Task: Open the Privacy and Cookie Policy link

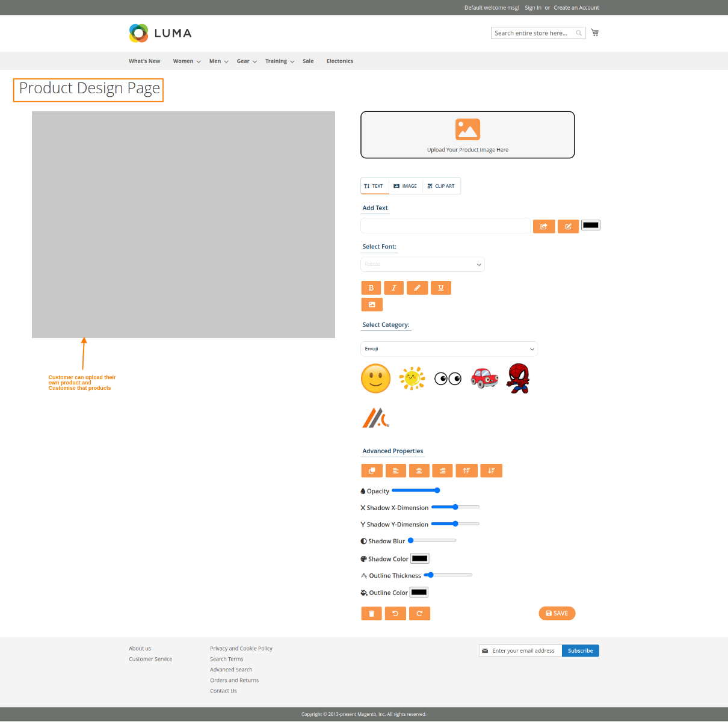Action: pos(241,648)
